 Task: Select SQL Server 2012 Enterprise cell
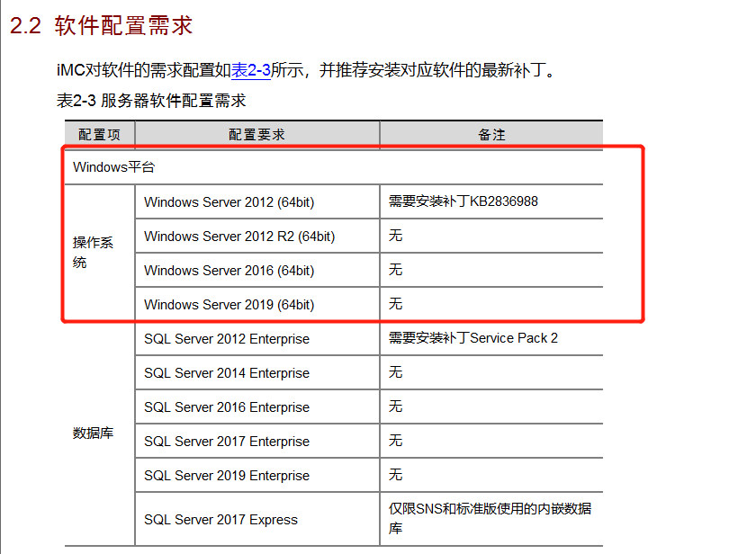click(257, 339)
